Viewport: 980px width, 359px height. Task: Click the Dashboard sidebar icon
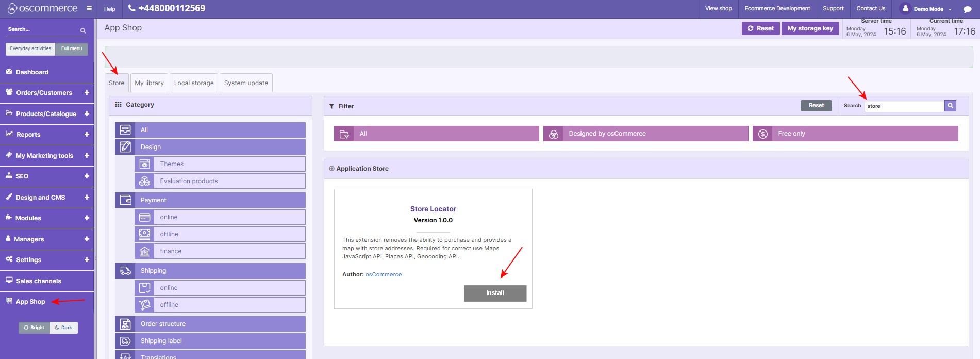click(9, 72)
